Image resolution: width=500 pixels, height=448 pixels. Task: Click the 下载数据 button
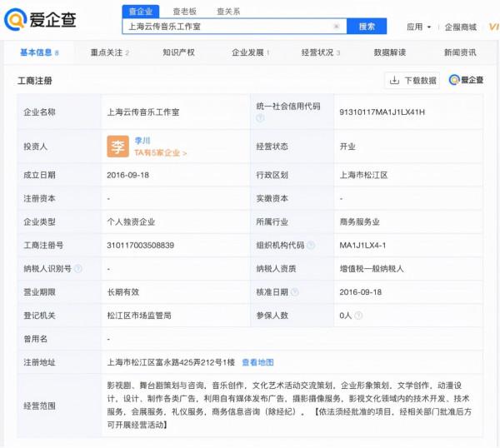[x=412, y=80]
